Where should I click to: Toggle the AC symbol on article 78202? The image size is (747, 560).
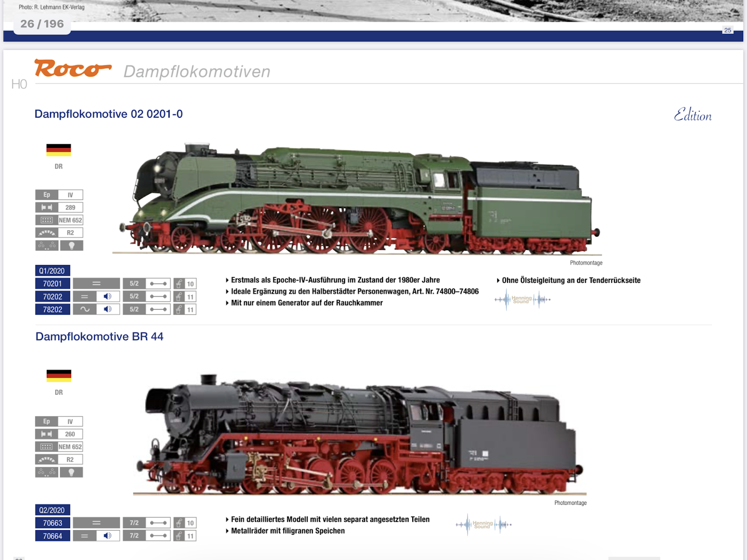click(x=85, y=308)
